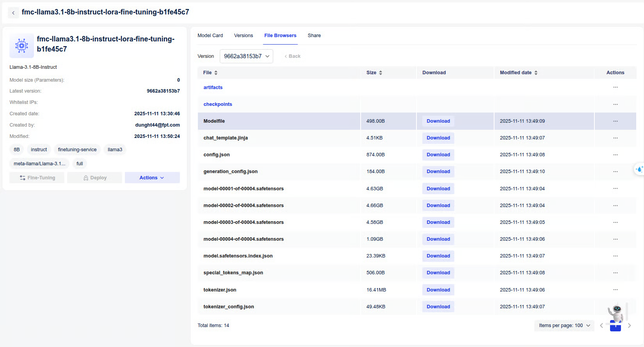Click the model chip icon in the left panel
644x347 pixels.
coord(21,46)
